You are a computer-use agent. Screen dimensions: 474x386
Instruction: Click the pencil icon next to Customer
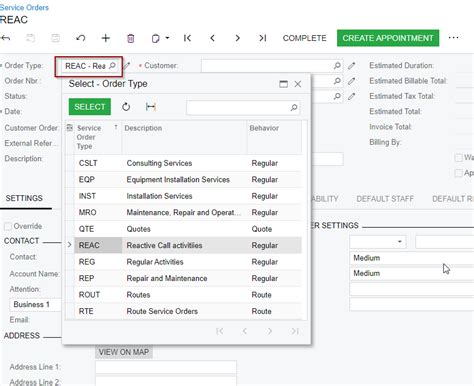point(351,66)
